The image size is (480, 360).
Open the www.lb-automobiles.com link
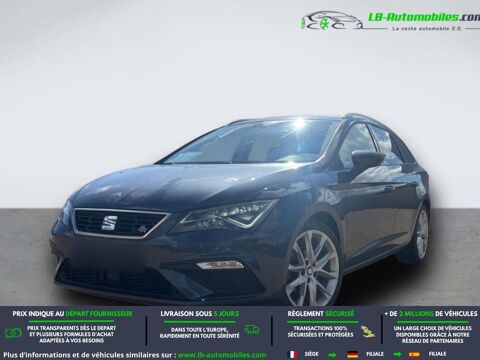(222, 355)
